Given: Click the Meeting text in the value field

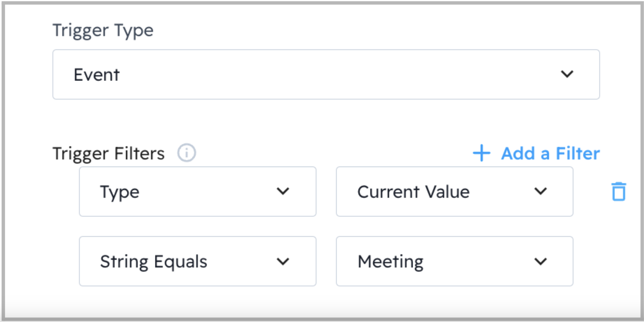Looking at the screenshot, I should [x=391, y=262].
